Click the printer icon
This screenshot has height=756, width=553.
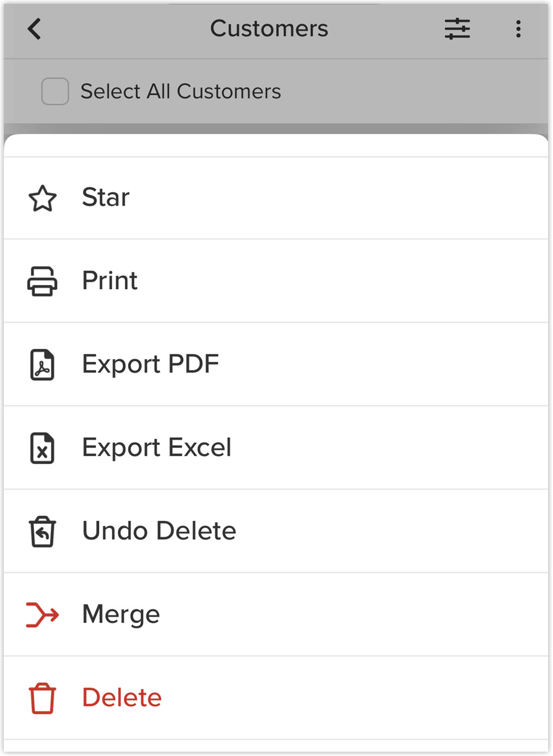coord(42,281)
